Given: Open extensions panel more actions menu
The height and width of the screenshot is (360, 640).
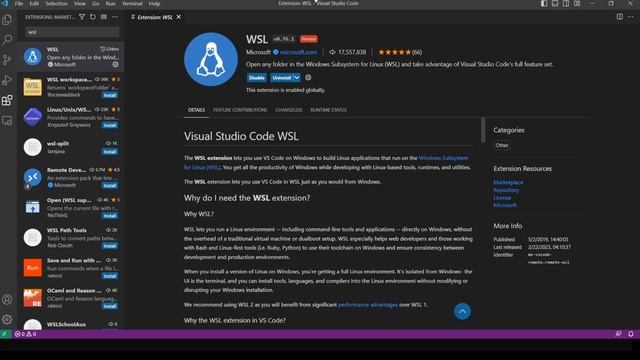Looking at the screenshot, I should pyautogui.click(x=115, y=17).
